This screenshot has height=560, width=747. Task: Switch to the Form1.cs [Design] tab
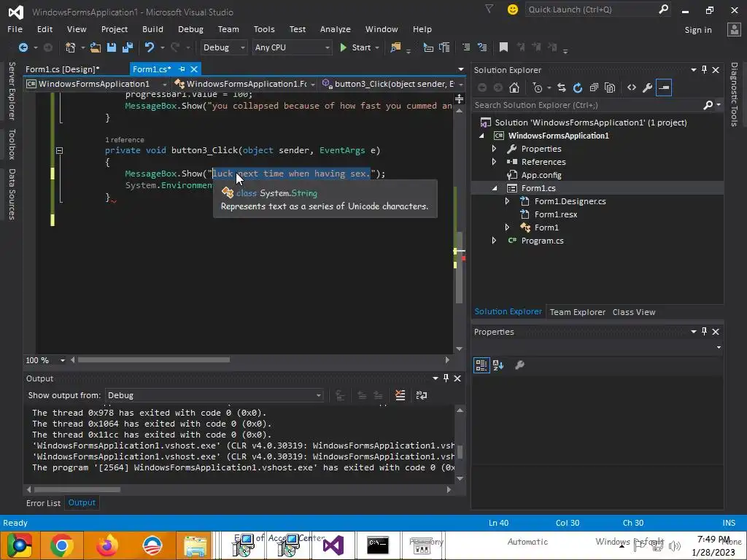point(63,69)
